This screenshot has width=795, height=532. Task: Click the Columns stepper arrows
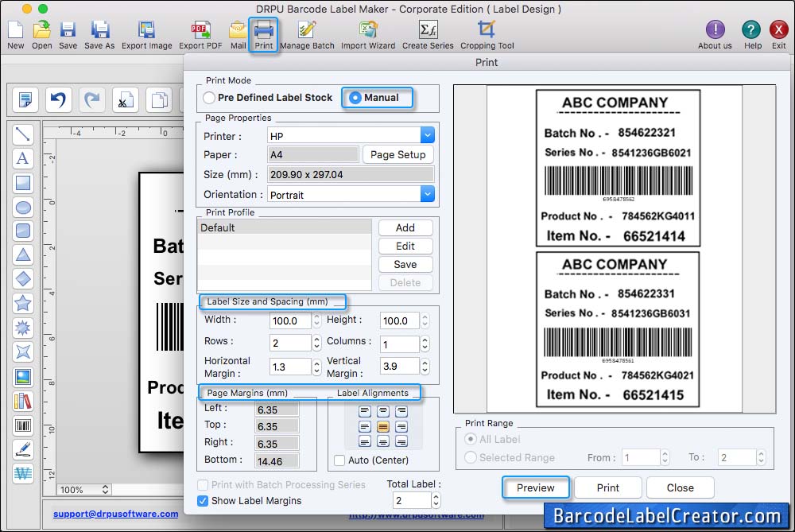point(425,344)
